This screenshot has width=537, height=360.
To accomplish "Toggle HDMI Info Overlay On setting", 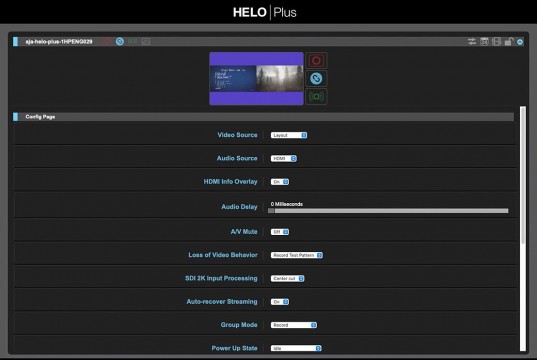I will tap(280, 182).
